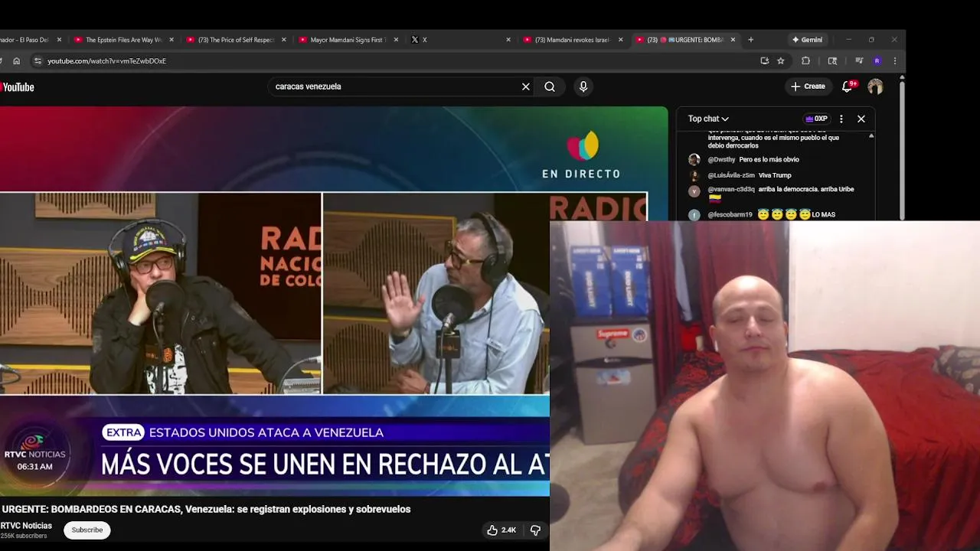
Task: Click the Gemini button in tab bar
Action: [x=807, y=40]
